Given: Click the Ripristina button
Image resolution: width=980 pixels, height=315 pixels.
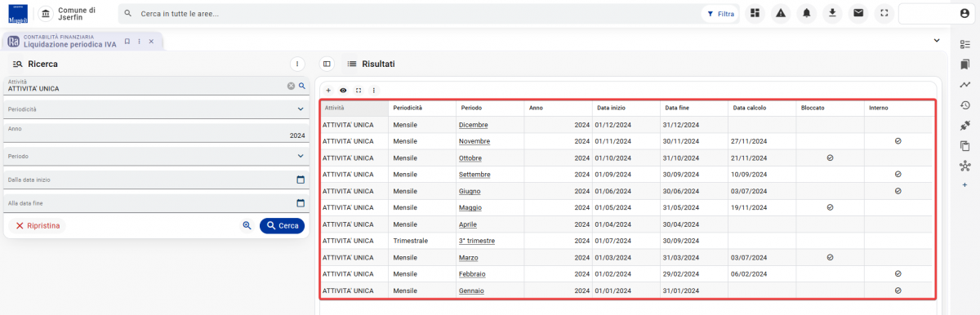Looking at the screenshot, I should (38, 226).
